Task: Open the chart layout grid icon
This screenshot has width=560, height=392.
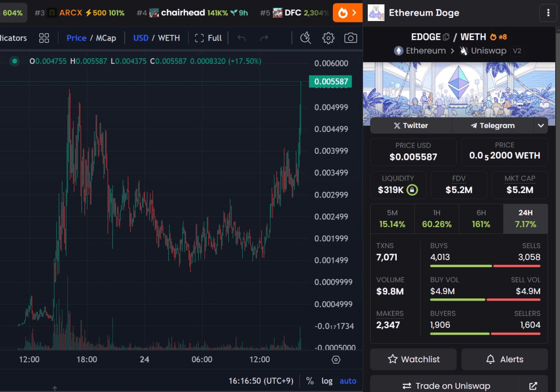Action: 44,38
